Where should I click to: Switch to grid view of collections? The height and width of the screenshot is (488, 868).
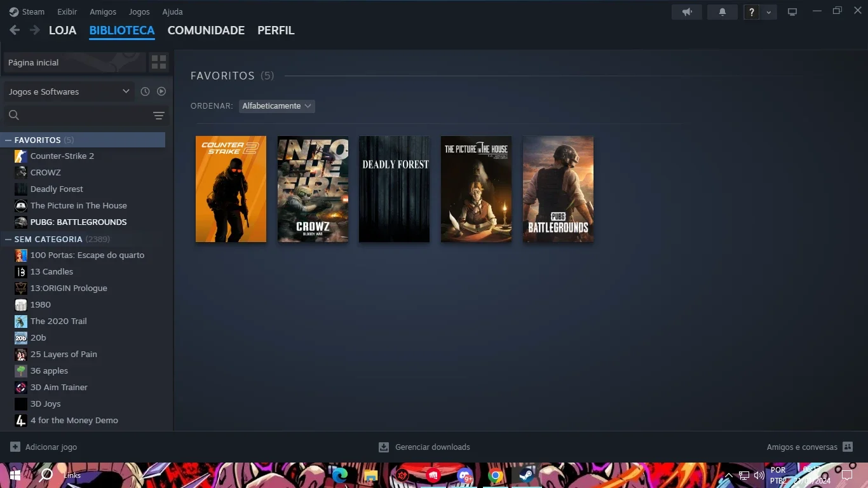coord(159,62)
